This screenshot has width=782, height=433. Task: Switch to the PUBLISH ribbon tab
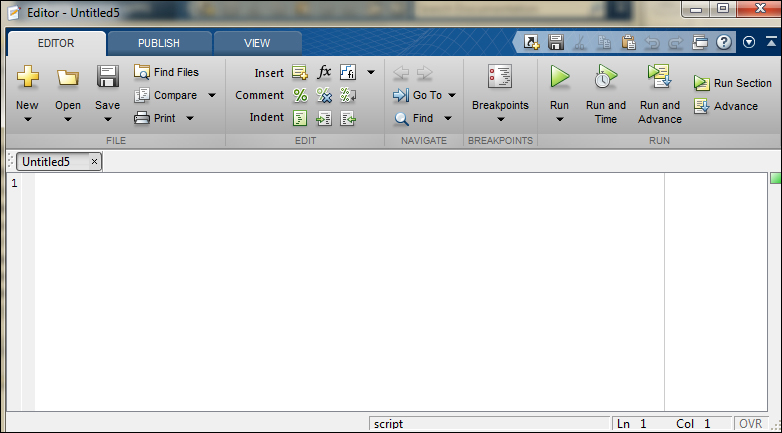pos(159,43)
